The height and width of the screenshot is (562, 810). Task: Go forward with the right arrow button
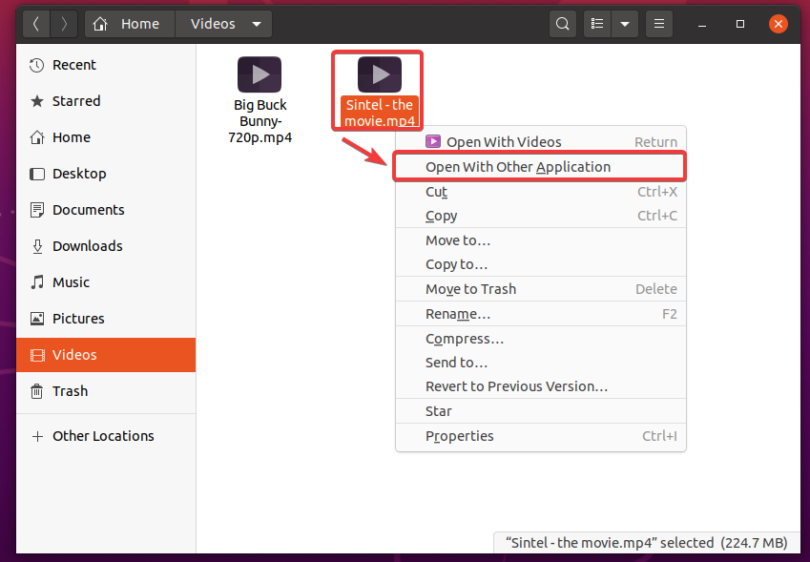tap(64, 24)
